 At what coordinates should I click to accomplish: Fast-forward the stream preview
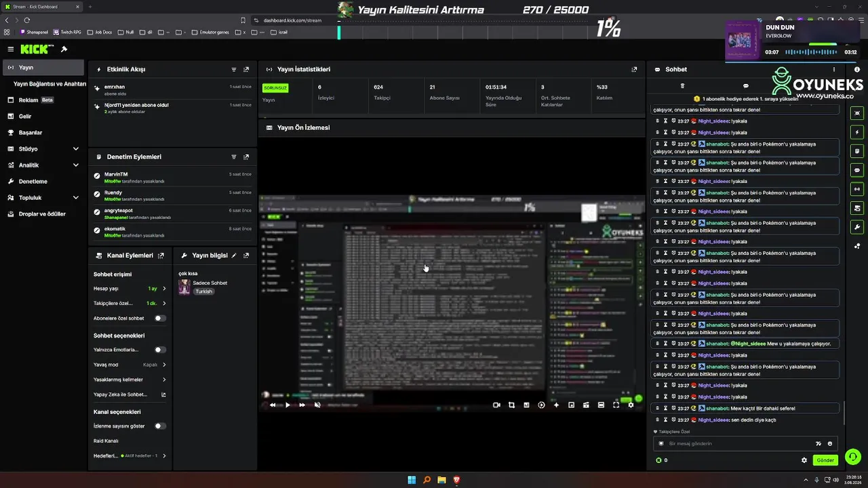[x=302, y=405]
